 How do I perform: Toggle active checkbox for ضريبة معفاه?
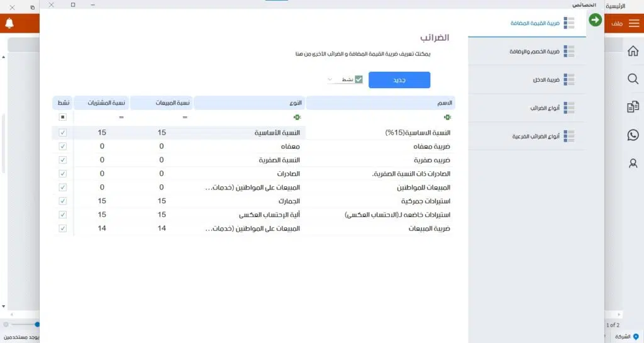[x=62, y=146]
